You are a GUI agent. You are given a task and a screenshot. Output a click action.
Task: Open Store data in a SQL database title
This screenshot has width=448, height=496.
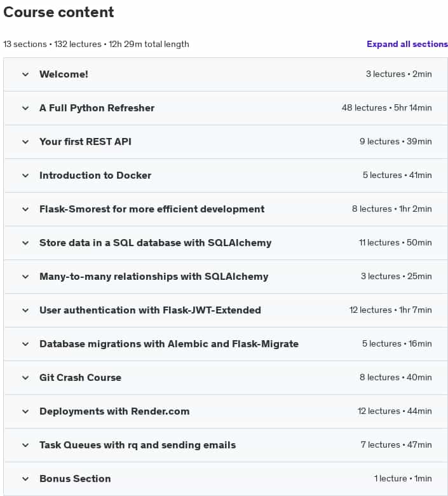155,243
